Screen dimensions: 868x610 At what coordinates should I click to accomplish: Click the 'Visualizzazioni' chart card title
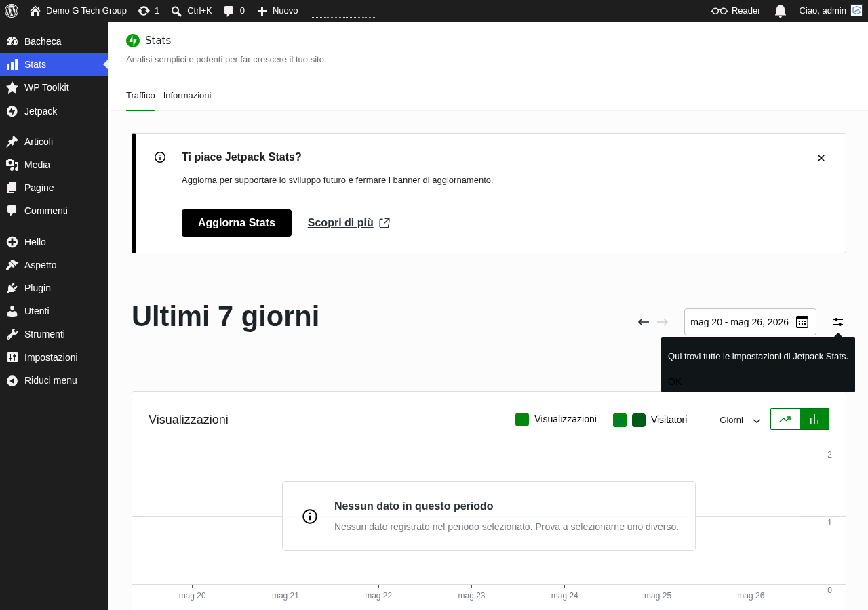(189, 420)
